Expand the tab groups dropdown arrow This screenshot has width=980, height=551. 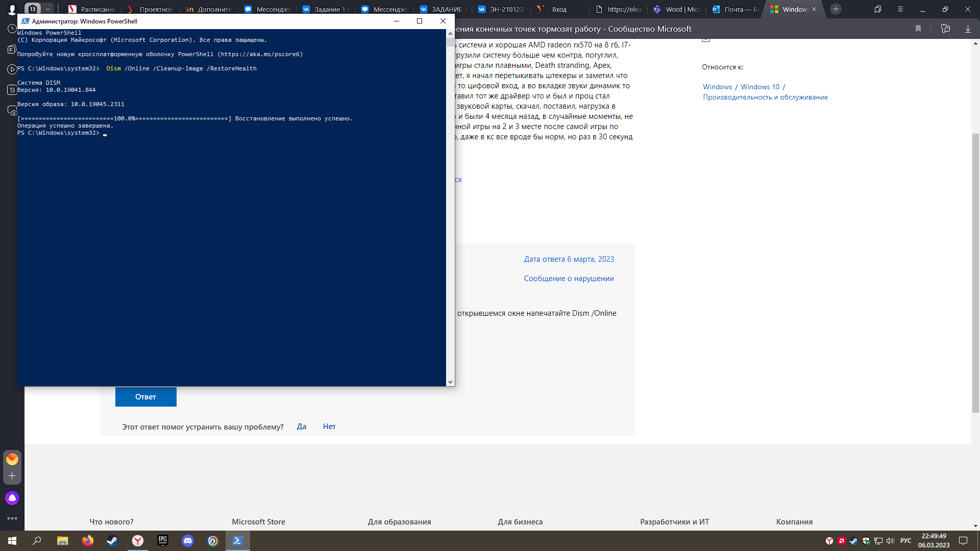[x=47, y=9]
